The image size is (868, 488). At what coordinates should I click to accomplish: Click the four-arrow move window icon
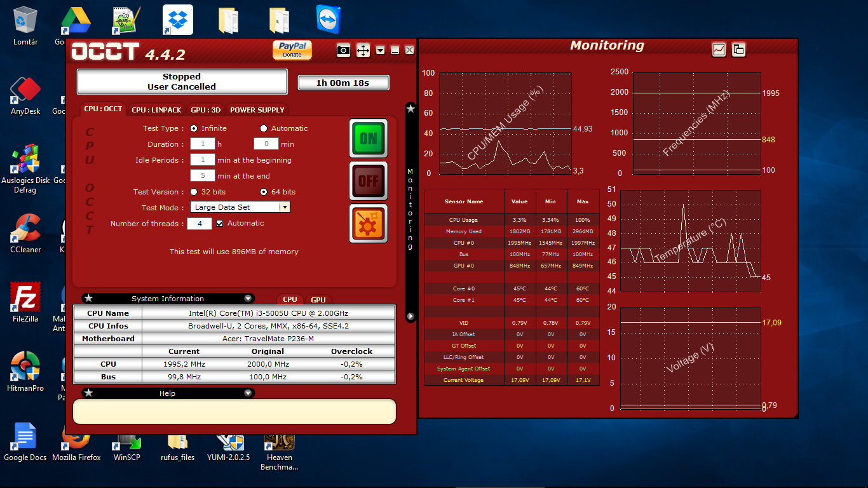pyautogui.click(x=363, y=50)
